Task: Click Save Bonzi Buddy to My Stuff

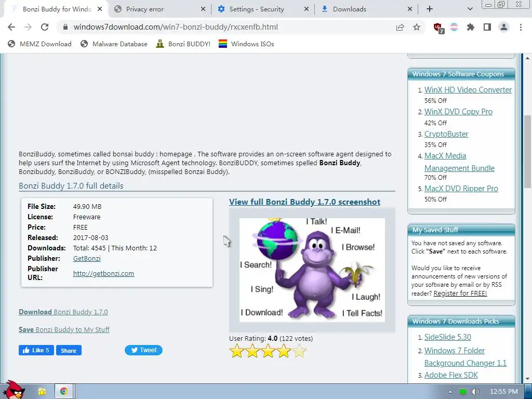Action: click(x=64, y=329)
